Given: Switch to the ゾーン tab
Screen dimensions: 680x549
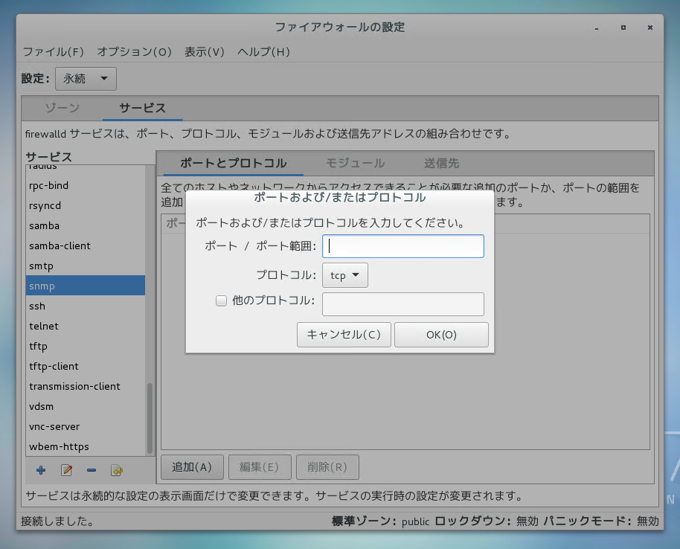Looking at the screenshot, I should (62, 108).
